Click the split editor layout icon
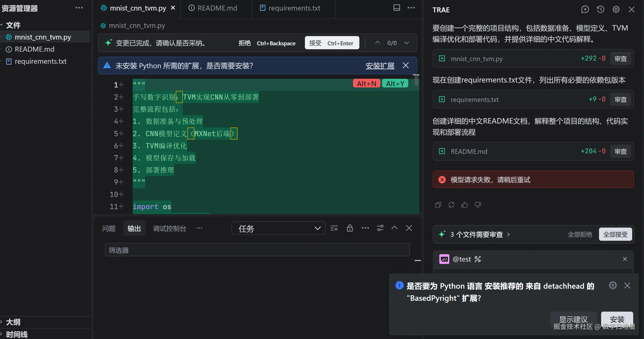 396,8
